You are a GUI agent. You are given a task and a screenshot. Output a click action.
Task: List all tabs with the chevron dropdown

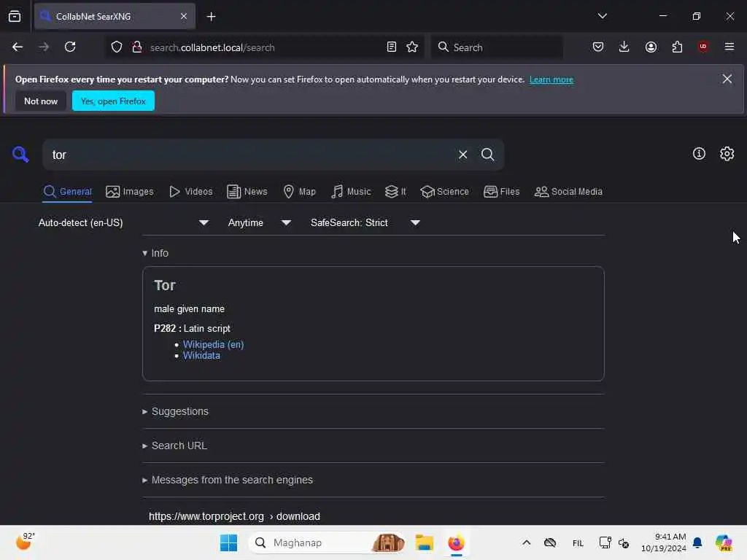coord(602,16)
